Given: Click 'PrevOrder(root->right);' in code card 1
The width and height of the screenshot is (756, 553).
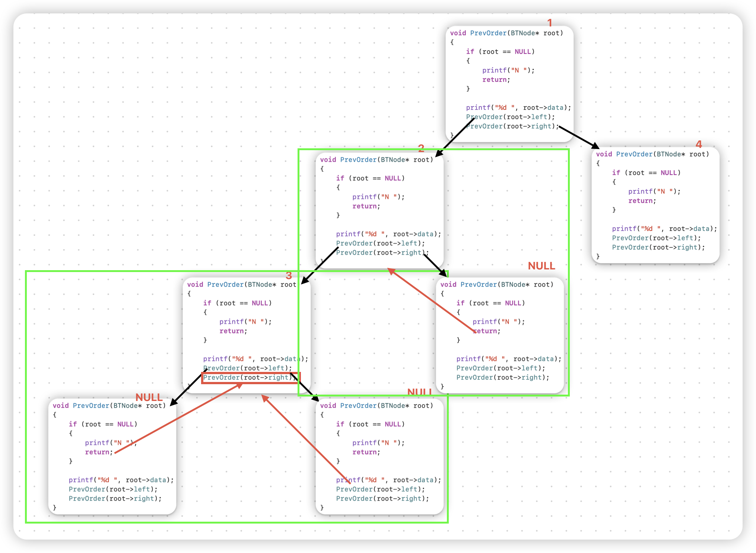Looking at the screenshot, I should pyautogui.click(x=512, y=126).
